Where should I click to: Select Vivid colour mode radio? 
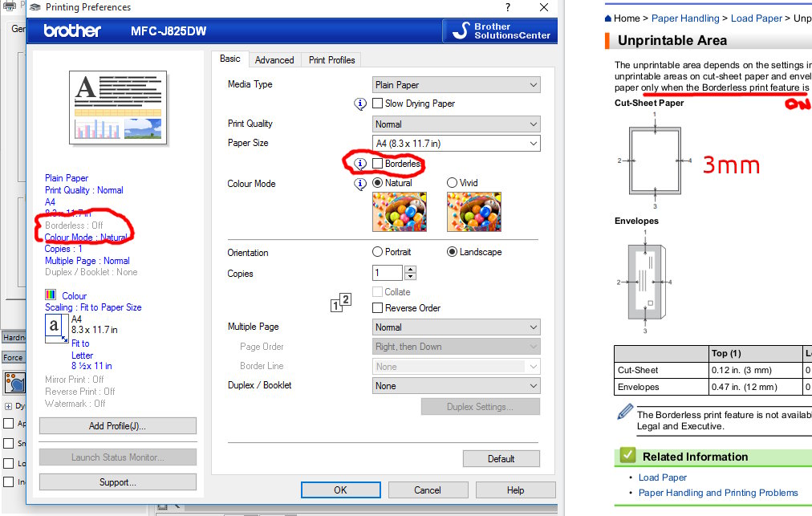click(452, 183)
